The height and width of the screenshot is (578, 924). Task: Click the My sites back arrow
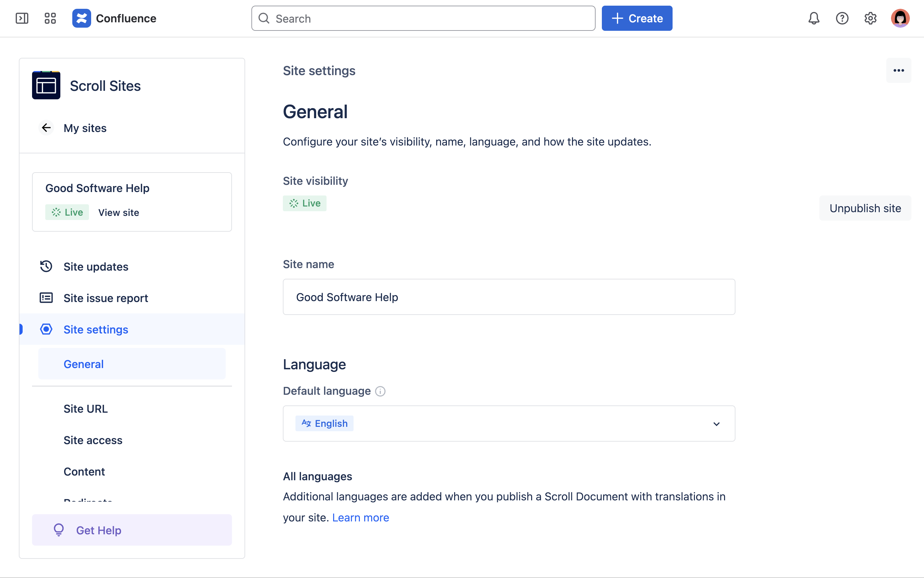point(46,128)
